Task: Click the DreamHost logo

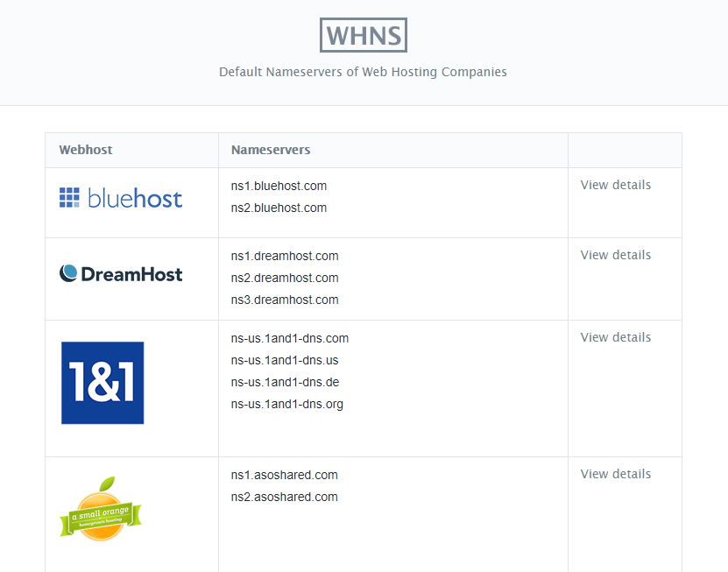Action: click(x=120, y=272)
